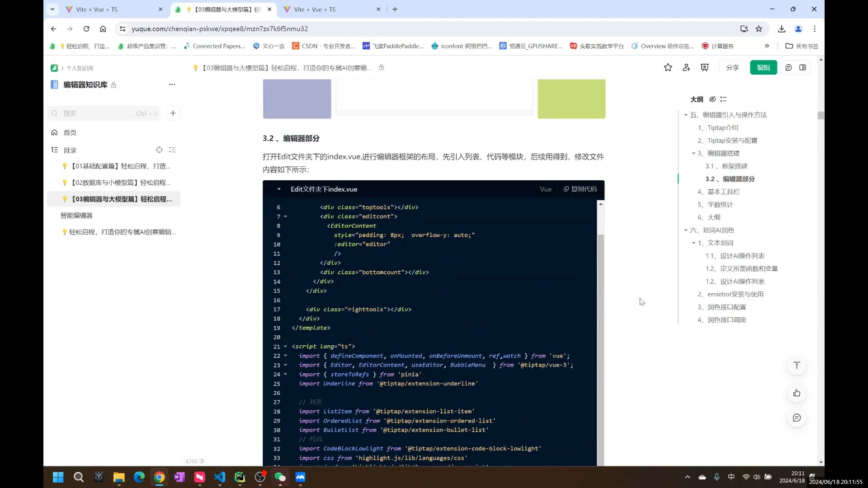This screenshot has height=488, width=868.
Task: Open the knowledge base three-dots more menu
Action: coord(172,85)
